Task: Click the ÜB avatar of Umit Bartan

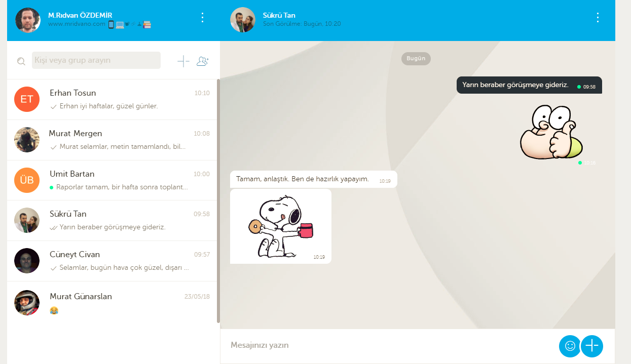Action: pos(27,180)
